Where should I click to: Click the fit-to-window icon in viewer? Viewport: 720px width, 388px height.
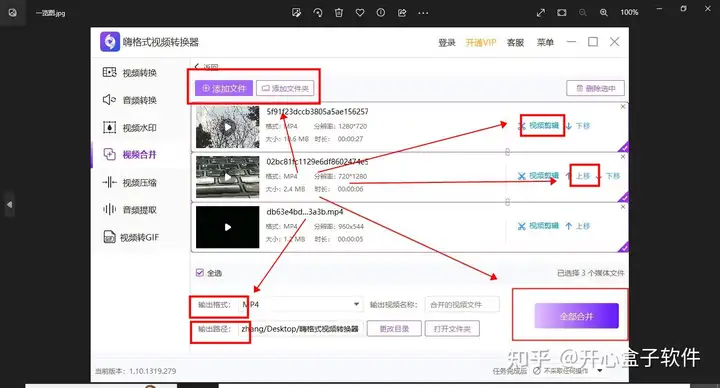pyautogui.click(x=562, y=12)
